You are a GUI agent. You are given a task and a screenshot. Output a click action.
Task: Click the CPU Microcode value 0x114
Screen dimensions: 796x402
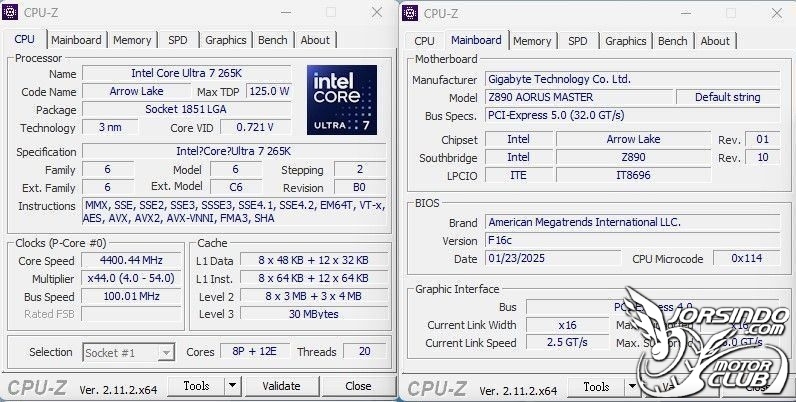[x=746, y=258]
